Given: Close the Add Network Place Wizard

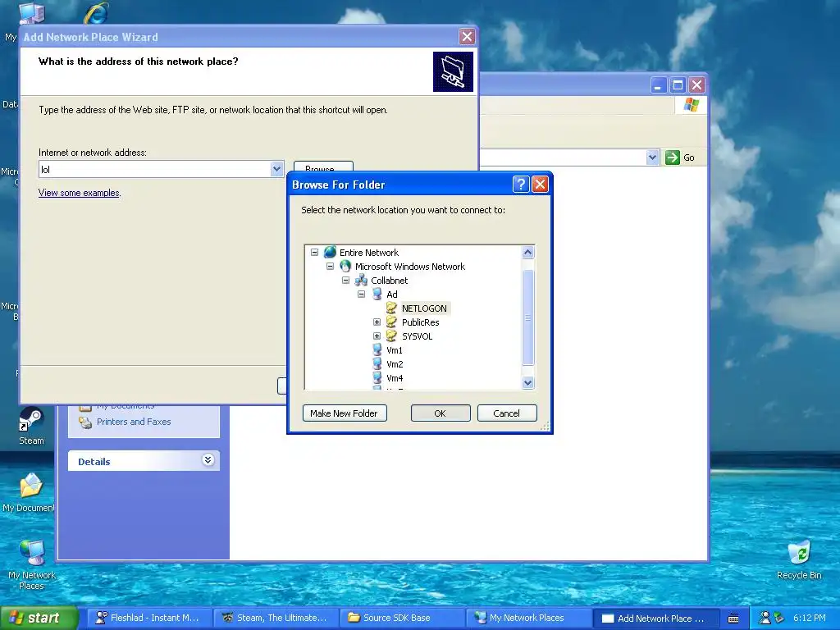Looking at the screenshot, I should [x=467, y=36].
